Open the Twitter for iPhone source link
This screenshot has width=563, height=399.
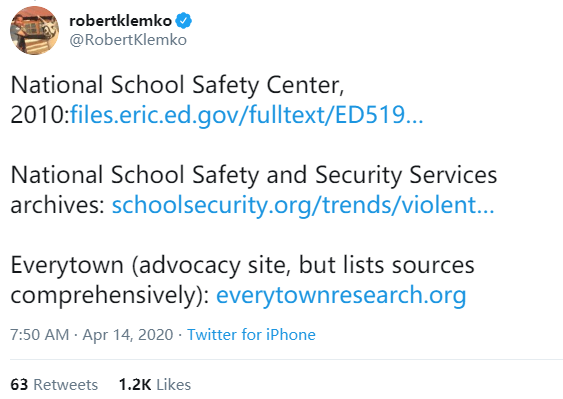click(251, 335)
